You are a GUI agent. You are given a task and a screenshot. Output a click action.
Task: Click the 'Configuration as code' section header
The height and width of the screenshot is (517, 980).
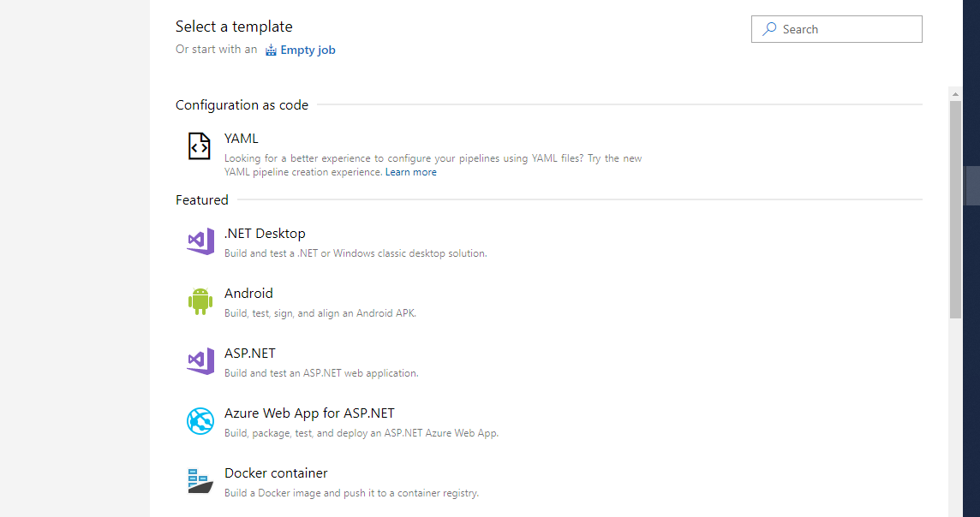pyautogui.click(x=242, y=105)
